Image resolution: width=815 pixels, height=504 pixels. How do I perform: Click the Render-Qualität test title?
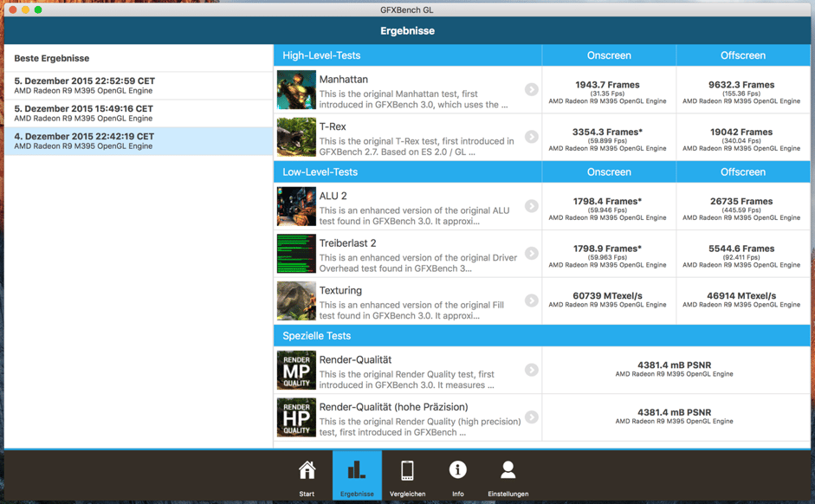coord(355,359)
